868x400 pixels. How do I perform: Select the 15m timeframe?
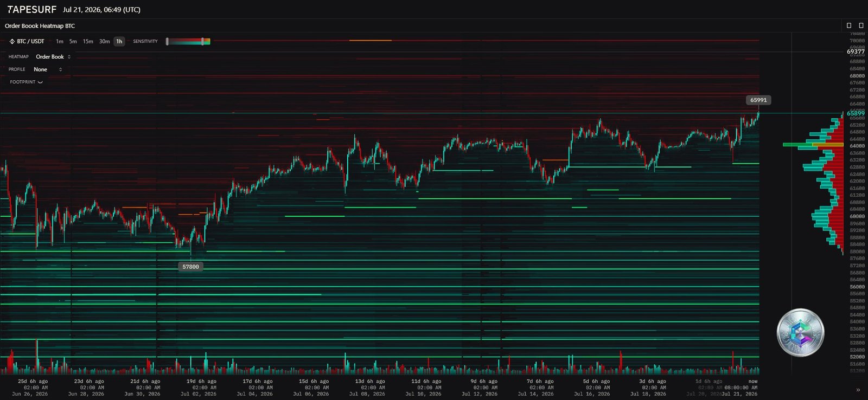(88, 41)
